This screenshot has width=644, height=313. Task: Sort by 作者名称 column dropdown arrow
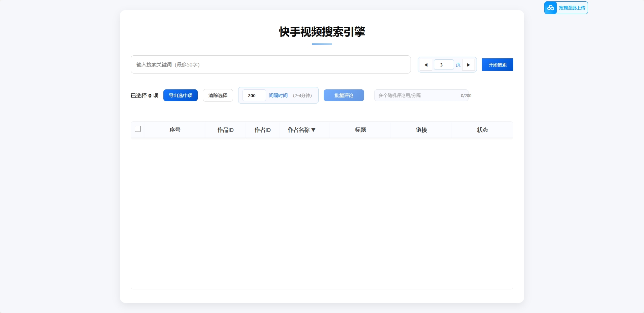point(313,130)
